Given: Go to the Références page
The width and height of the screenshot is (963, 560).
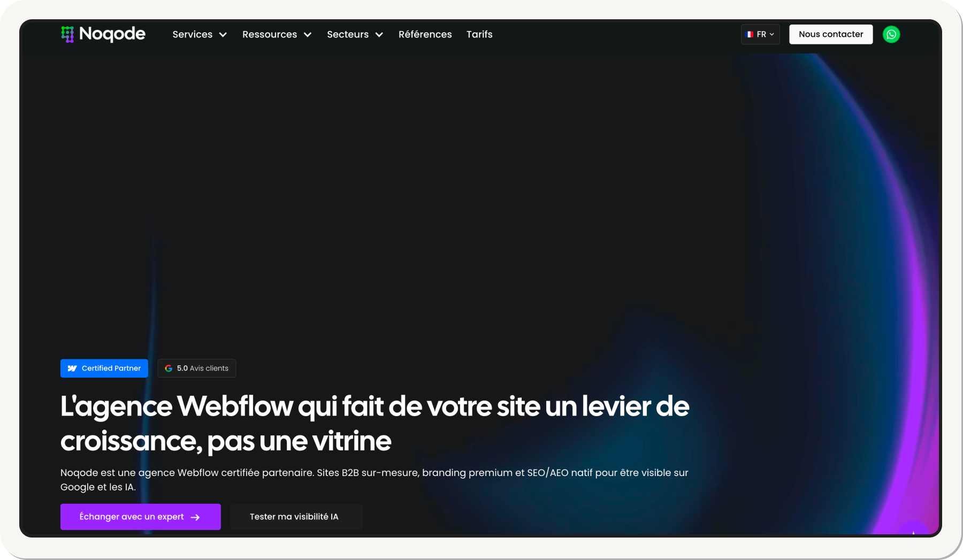Looking at the screenshot, I should [425, 34].
